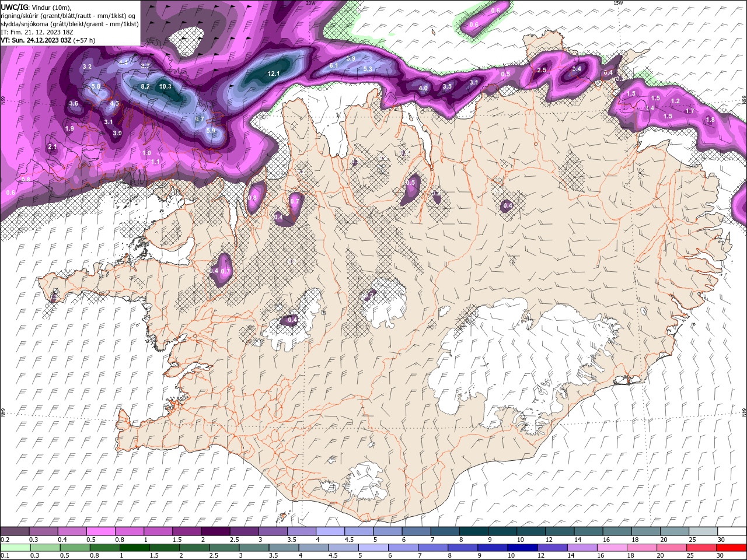Click the 0.1 label on the rain legend
The image size is (747, 560).
coord(5,556)
